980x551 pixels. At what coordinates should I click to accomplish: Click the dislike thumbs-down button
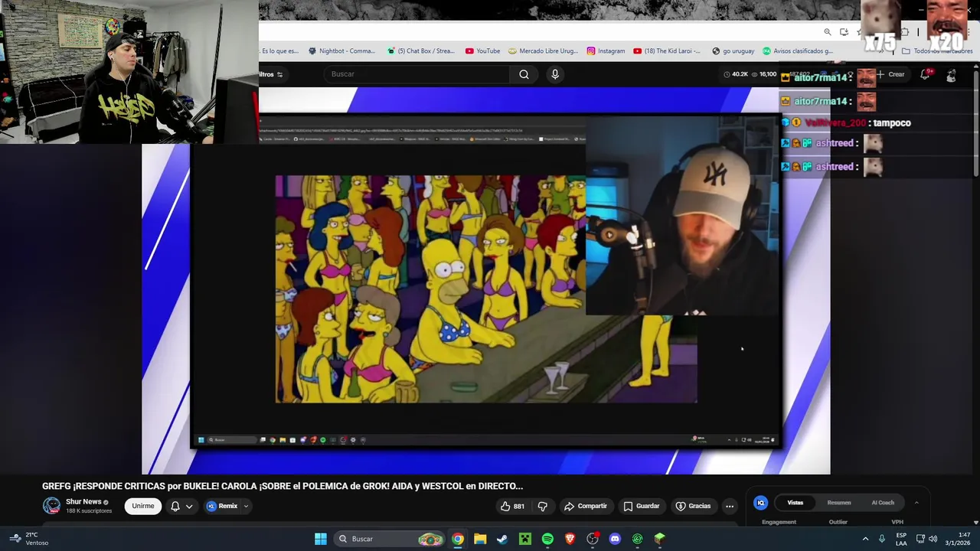pos(543,506)
